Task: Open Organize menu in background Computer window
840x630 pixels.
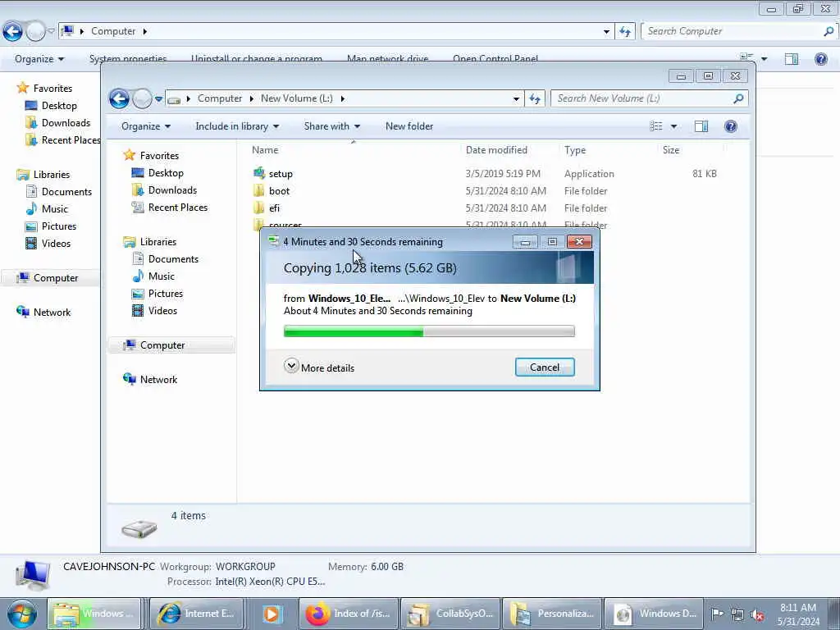Action: tap(39, 59)
